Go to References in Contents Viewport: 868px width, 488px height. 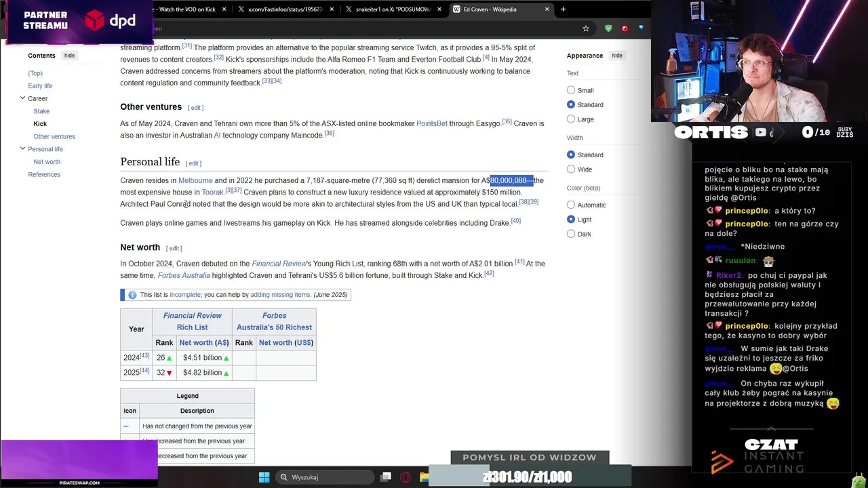[x=44, y=174]
